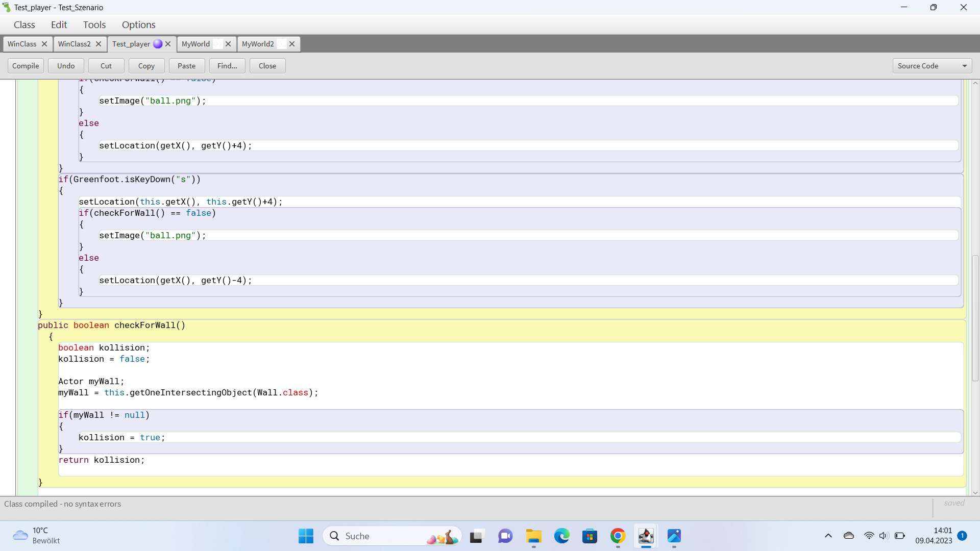
Task: Open the Class menu
Action: pyautogui.click(x=24, y=24)
